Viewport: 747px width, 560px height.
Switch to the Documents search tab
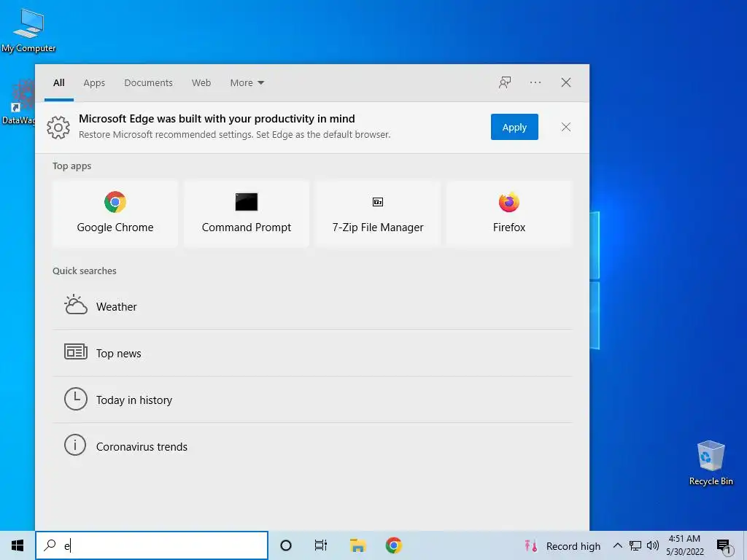click(x=148, y=83)
